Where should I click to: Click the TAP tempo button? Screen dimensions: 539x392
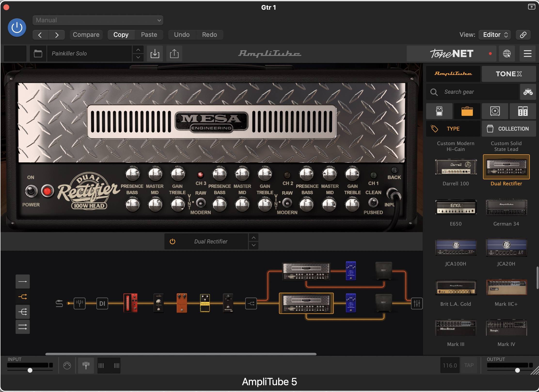(x=469, y=365)
